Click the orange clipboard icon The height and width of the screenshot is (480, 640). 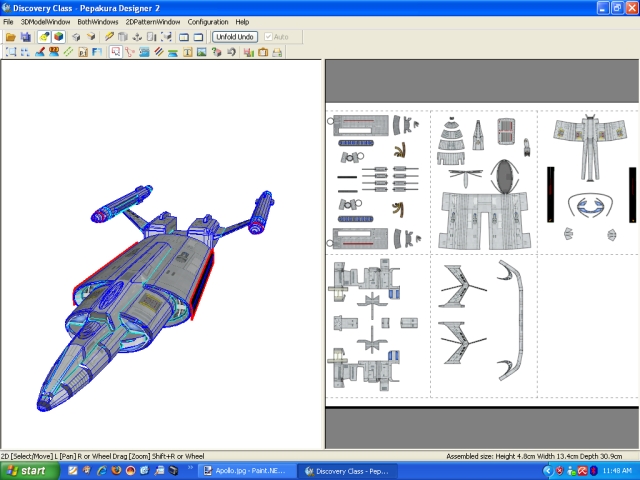(x=263, y=52)
